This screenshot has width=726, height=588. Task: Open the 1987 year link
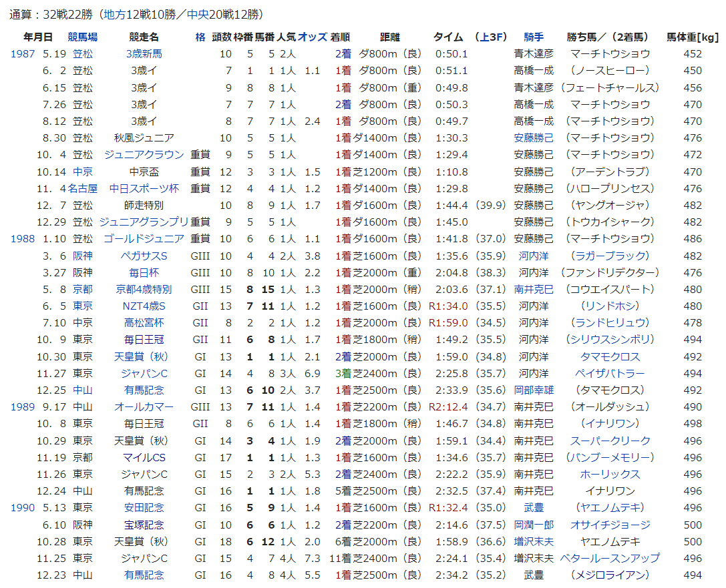click(x=23, y=54)
